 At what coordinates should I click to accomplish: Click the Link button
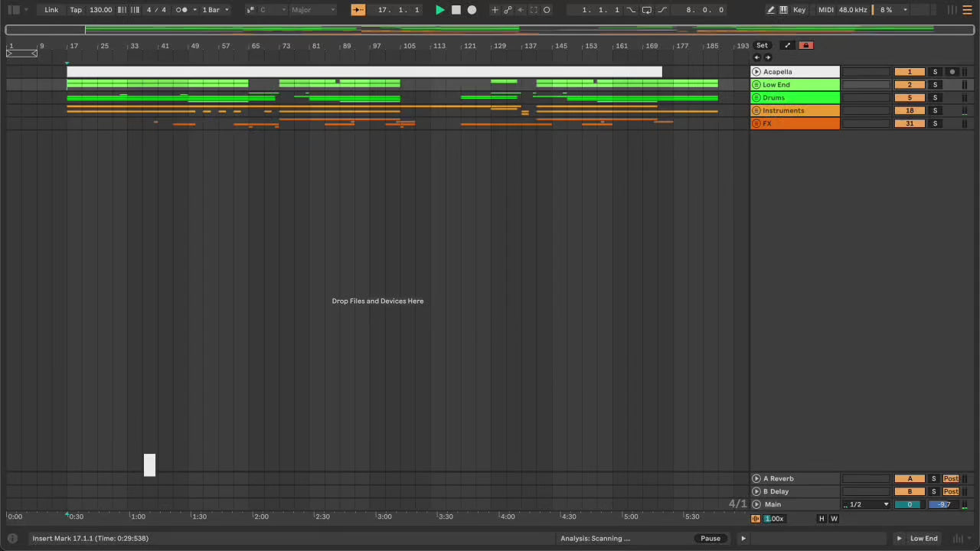click(51, 10)
